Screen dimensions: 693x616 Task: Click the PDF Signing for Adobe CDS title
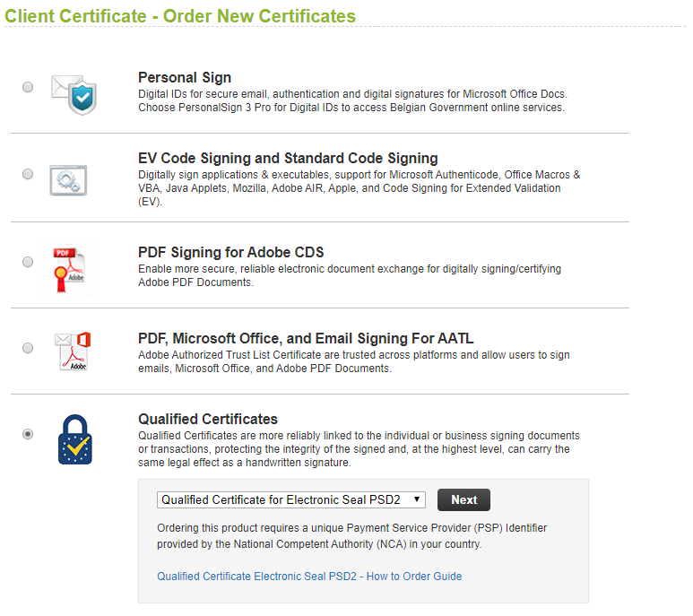point(230,253)
